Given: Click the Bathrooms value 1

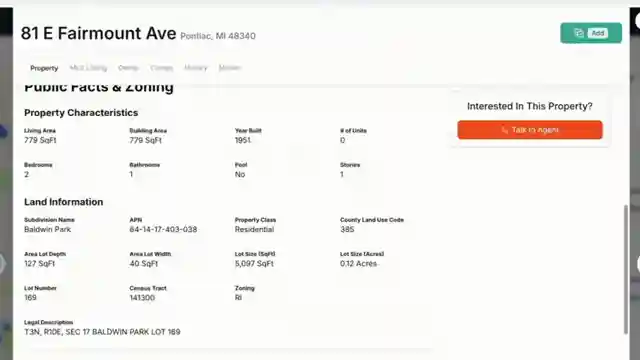Looking at the screenshot, I should (131, 174).
